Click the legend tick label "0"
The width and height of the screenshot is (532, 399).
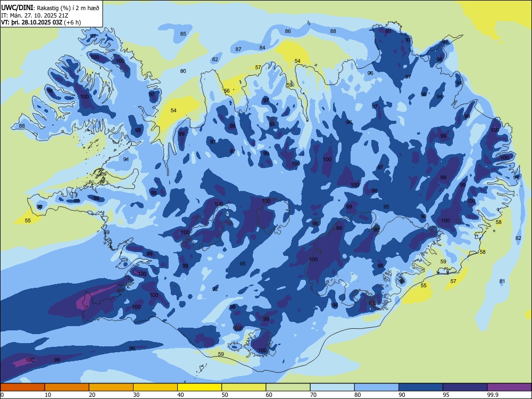pos(2,395)
